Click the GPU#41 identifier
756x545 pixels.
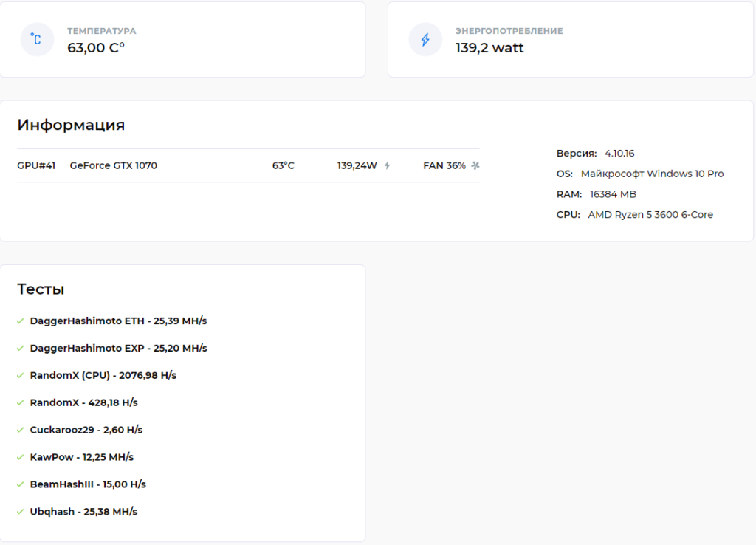click(36, 166)
